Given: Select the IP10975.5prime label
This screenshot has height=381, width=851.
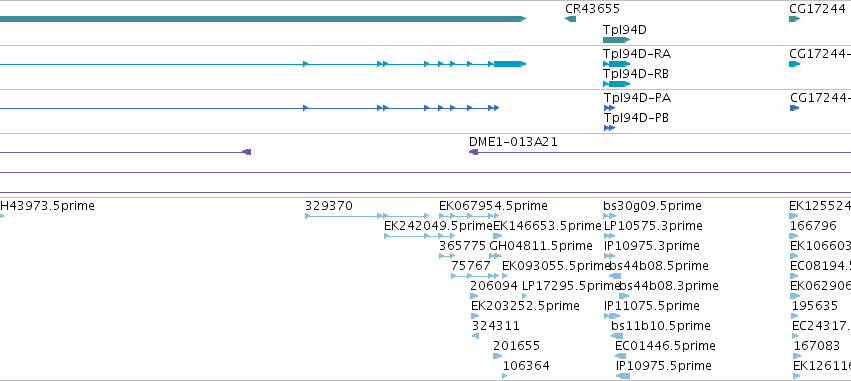Looking at the screenshot, I should (x=664, y=366).
